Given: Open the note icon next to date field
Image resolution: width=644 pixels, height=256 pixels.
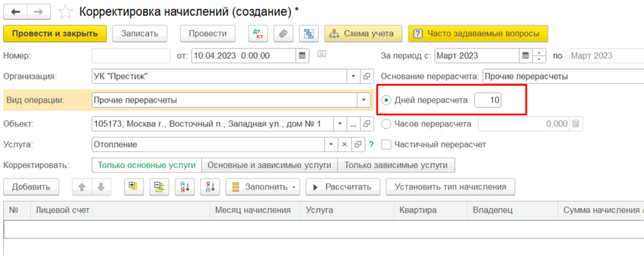Looking at the screenshot, I should (x=322, y=54).
